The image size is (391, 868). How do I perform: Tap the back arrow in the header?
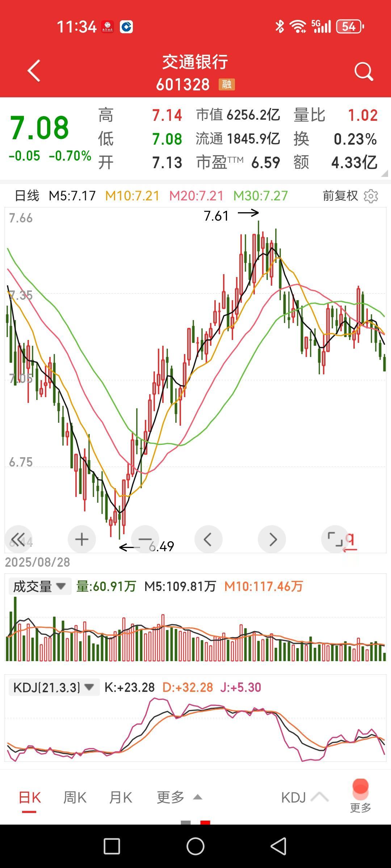[34, 71]
